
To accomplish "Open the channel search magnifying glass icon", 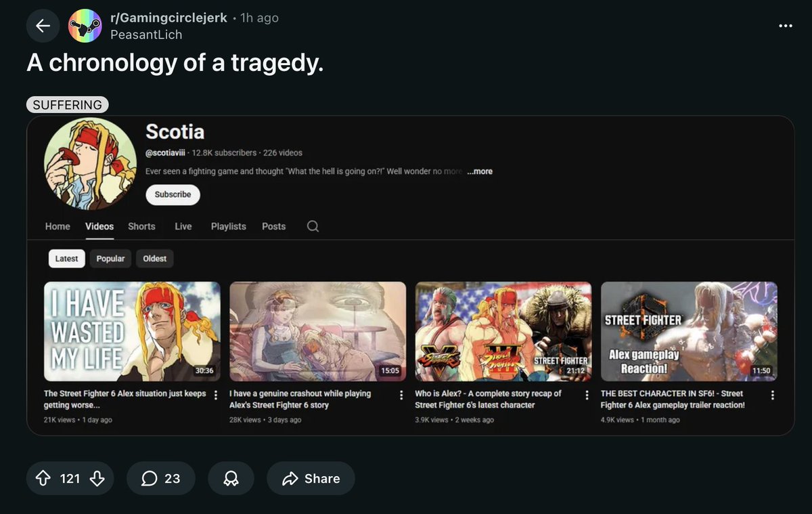I will tap(312, 227).
